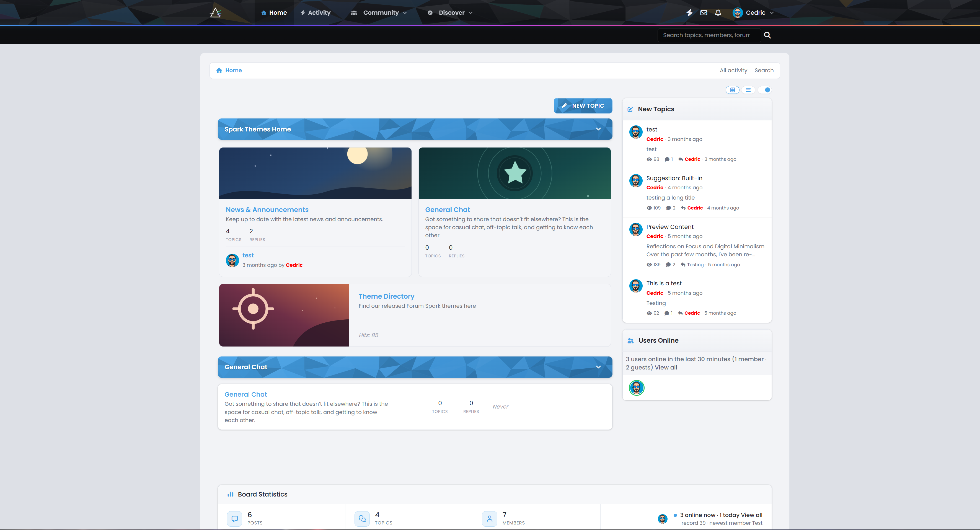Open the Community dropdown menu
Screen dimensions: 980x530
click(379, 12)
